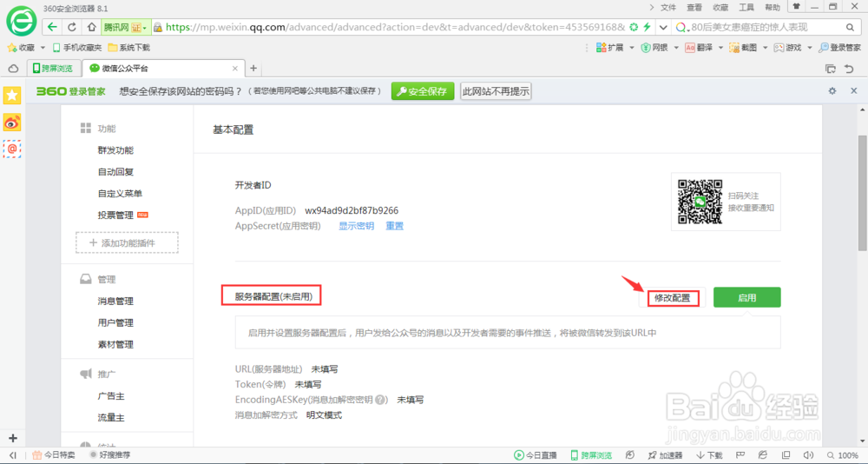This screenshot has width=868, height=464.
Task: Click the tab list windows icon
Action: click(831, 69)
